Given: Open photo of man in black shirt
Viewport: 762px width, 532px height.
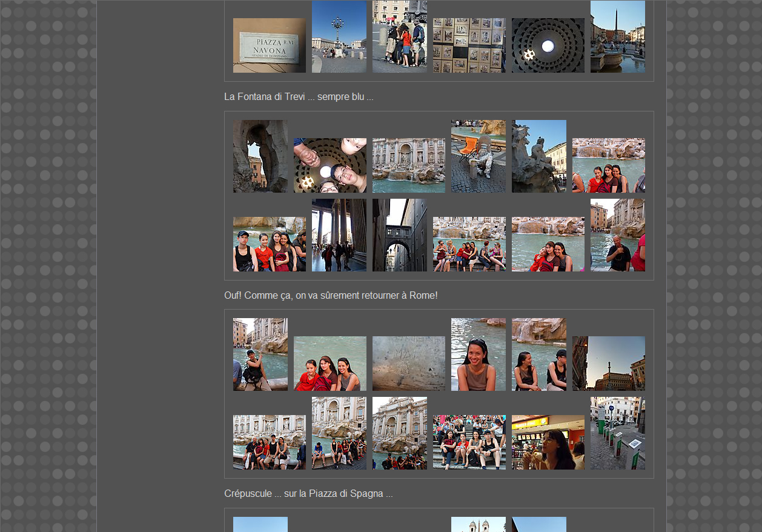Looking at the screenshot, I should coord(617,235).
